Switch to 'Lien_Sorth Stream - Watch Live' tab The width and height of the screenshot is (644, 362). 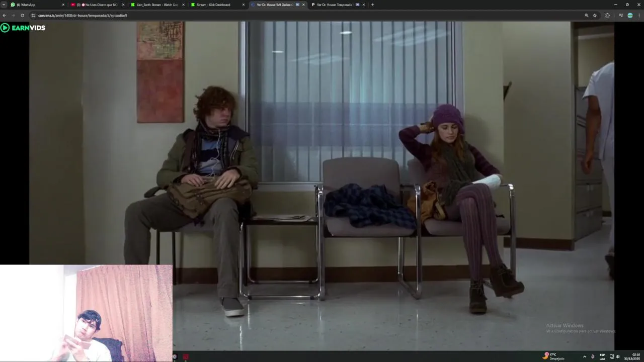click(157, 5)
